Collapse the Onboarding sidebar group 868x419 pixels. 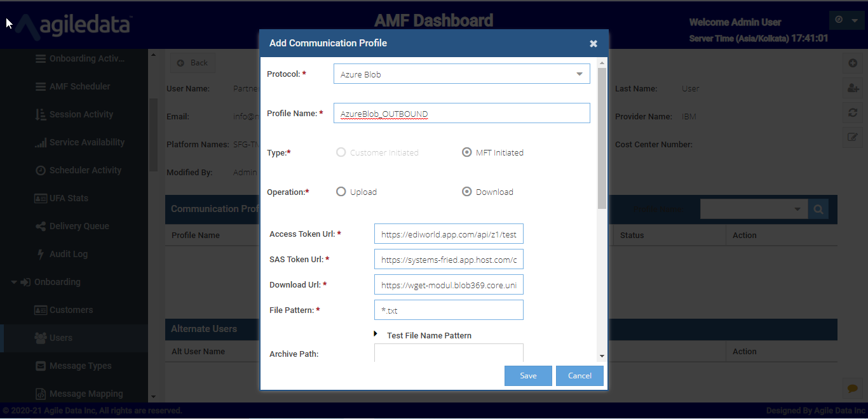coord(14,282)
